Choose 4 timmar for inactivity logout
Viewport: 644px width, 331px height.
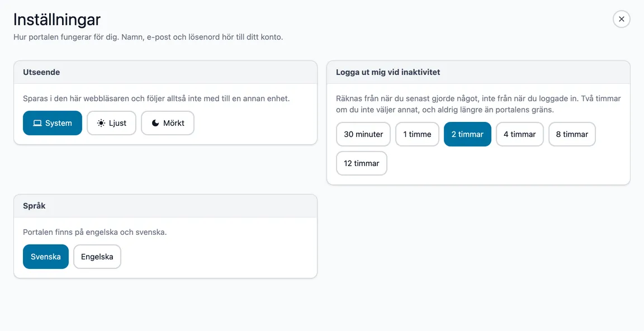click(x=519, y=134)
